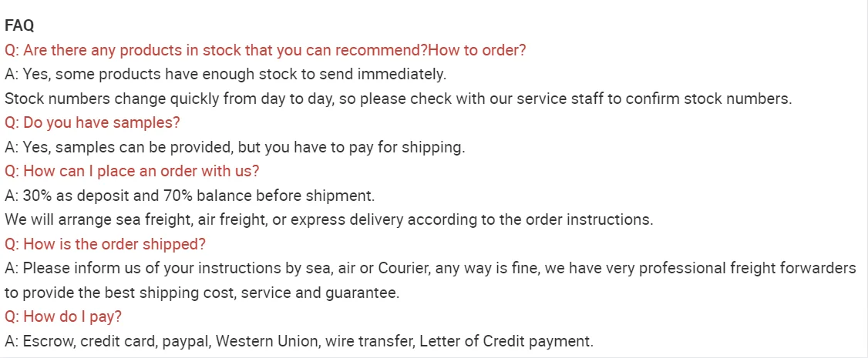
Task: Click 'How to order?' in the first question
Action: coord(477,50)
